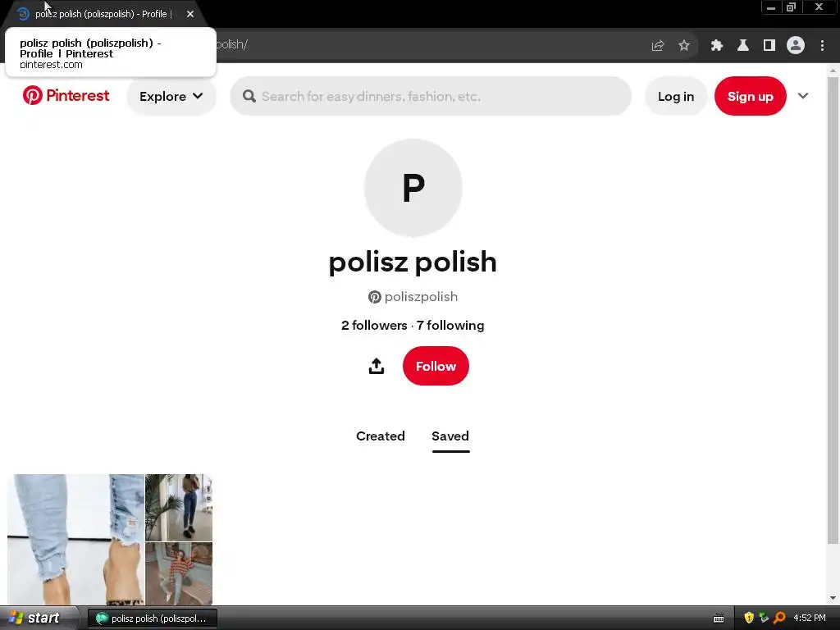The image size is (840, 630).
Task: Click the Log in button
Action: 676,97
